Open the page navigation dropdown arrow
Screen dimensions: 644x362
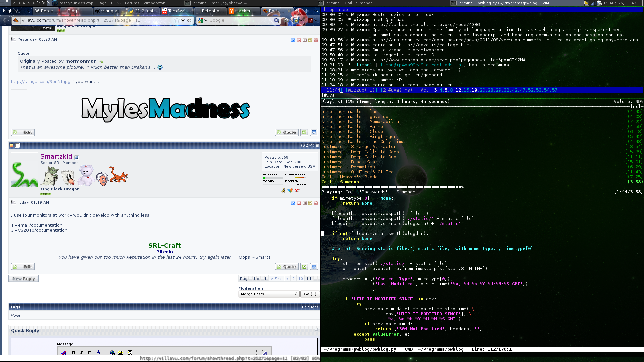click(x=316, y=279)
